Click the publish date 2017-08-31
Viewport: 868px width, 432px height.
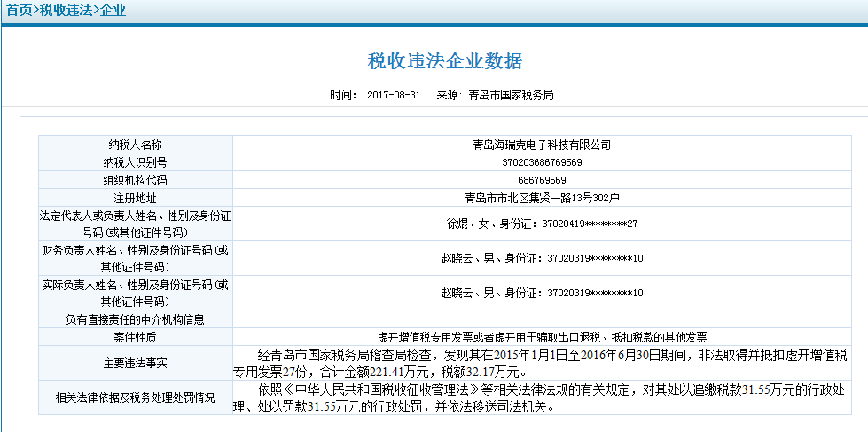click(x=394, y=95)
